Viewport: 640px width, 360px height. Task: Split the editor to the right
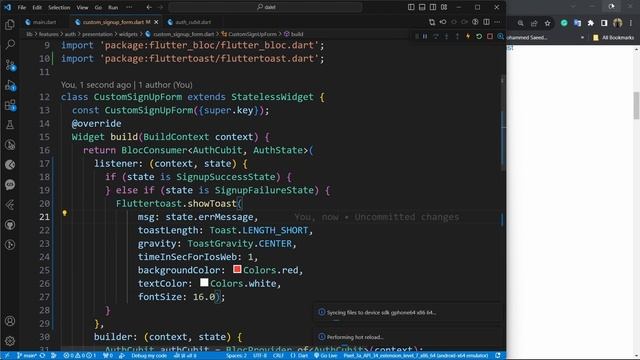487,22
